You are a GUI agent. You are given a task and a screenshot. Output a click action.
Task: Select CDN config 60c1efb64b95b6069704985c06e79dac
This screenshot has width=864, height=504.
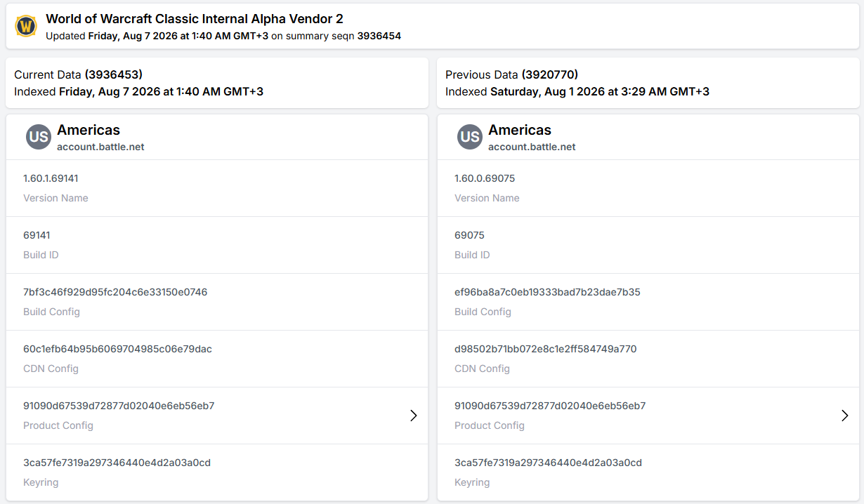coord(117,349)
